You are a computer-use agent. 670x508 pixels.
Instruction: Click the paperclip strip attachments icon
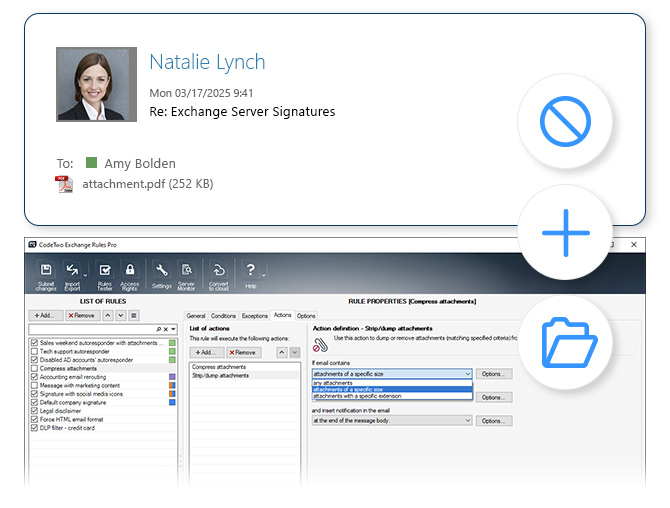(x=320, y=345)
